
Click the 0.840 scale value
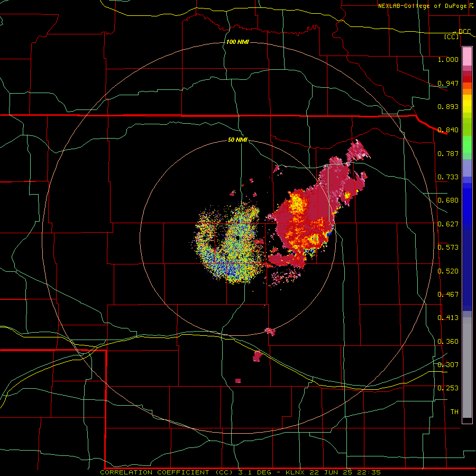pyautogui.click(x=448, y=130)
